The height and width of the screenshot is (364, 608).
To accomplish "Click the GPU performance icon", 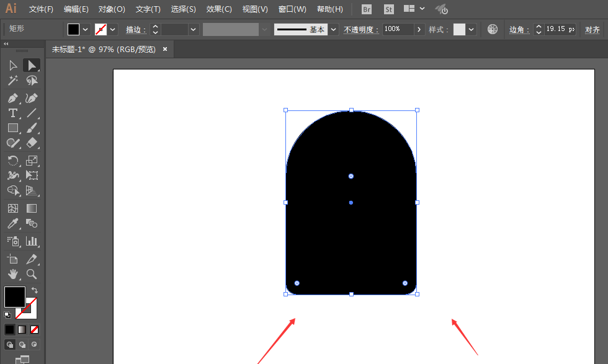I will [441, 9].
